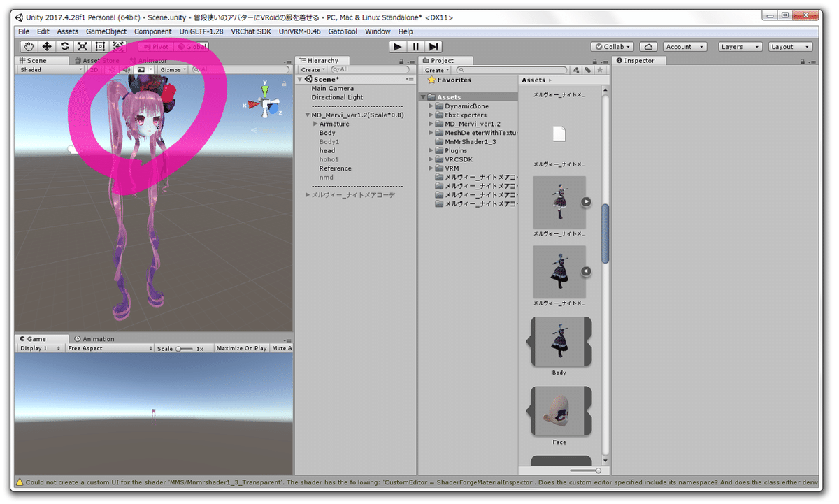
Task: Click the Step frame button
Action: tap(433, 46)
